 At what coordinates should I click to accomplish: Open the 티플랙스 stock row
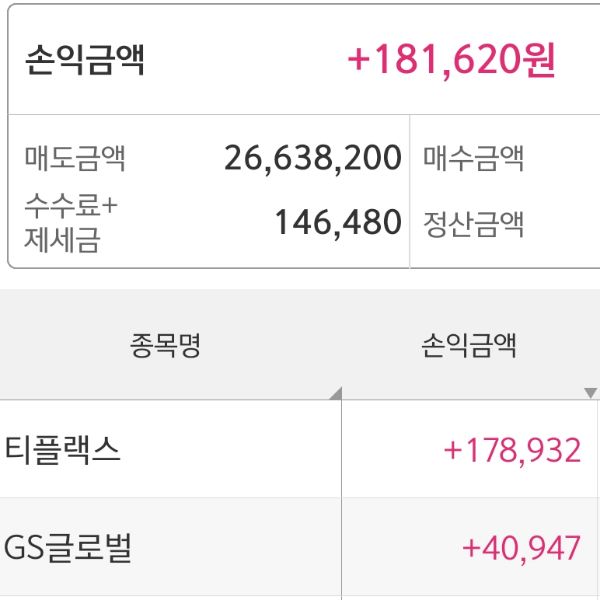pyautogui.click(x=63, y=450)
